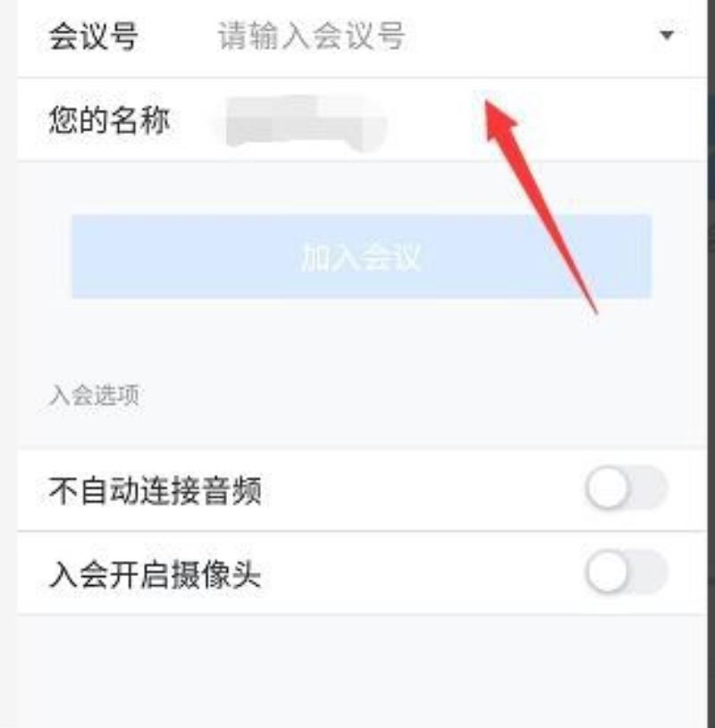The height and width of the screenshot is (728, 715).
Task: Click the white knob of the audio toggle
Action: coord(607,488)
